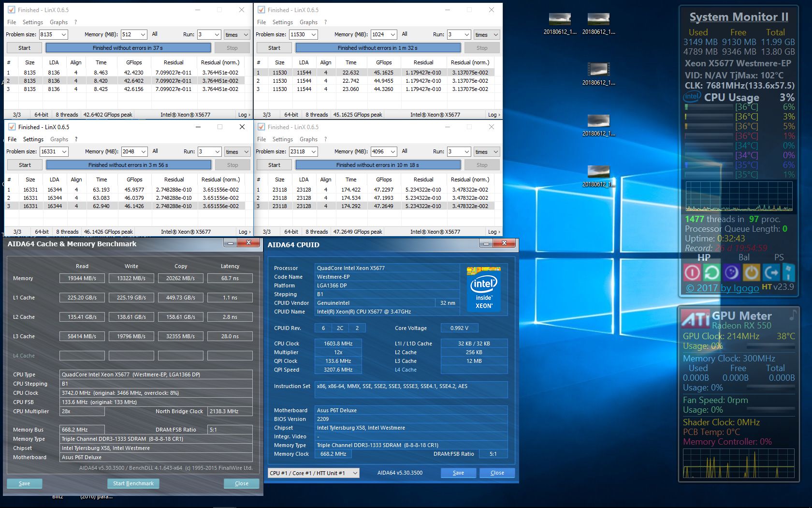Open the CPU #1 / Core #1 / HTT Unit selector
The width and height of the screenshot is (812, 508).
pos(314,473)
